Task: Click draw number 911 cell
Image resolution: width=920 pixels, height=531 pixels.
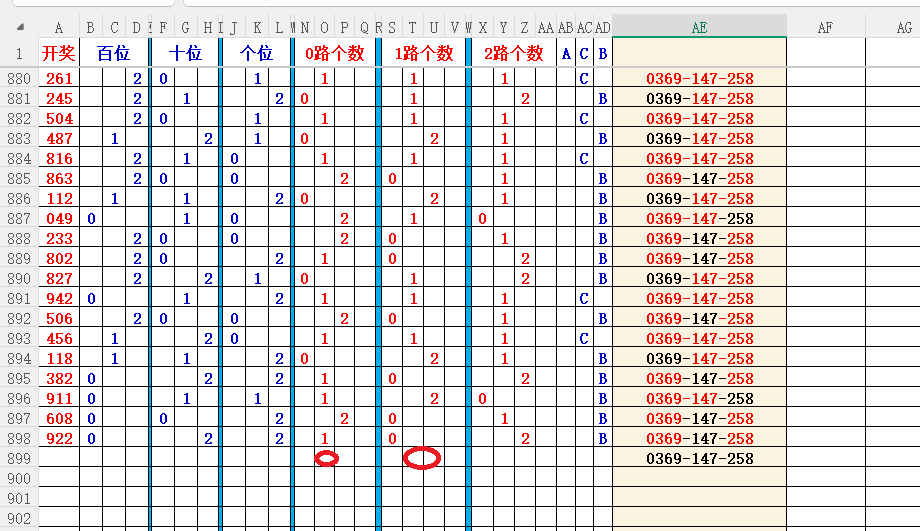Action: [x=59, y=398]
